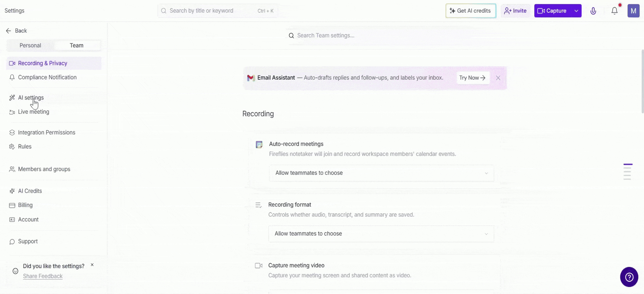Close the settings feedback prompt
644x294 pixels.
pyautogui.click(x=92, y=265)
